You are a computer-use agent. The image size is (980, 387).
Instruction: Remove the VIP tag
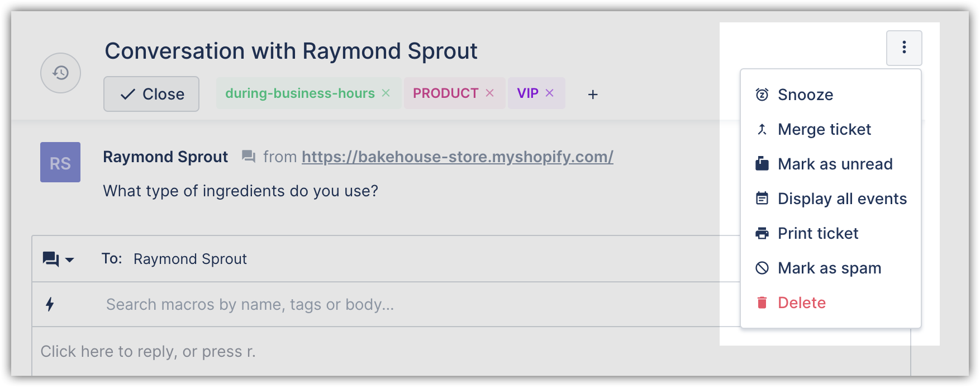point(549,93)
